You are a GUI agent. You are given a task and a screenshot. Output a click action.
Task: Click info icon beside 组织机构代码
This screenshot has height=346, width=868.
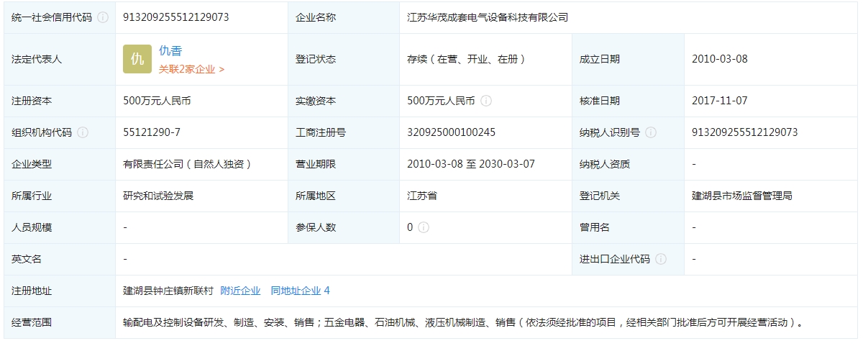[x=83, y=132]
